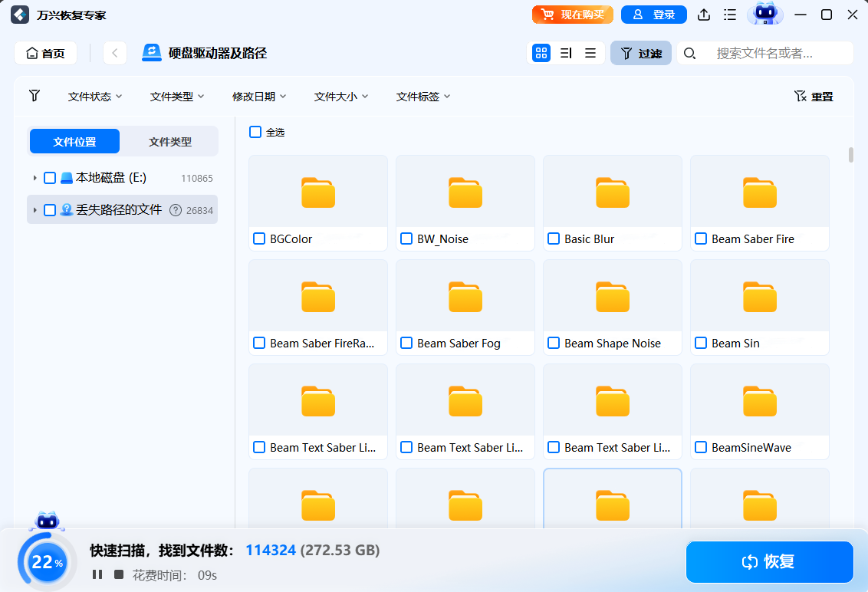Click the 恢复 recover button

pyautogui.click(x=769, y=562)
